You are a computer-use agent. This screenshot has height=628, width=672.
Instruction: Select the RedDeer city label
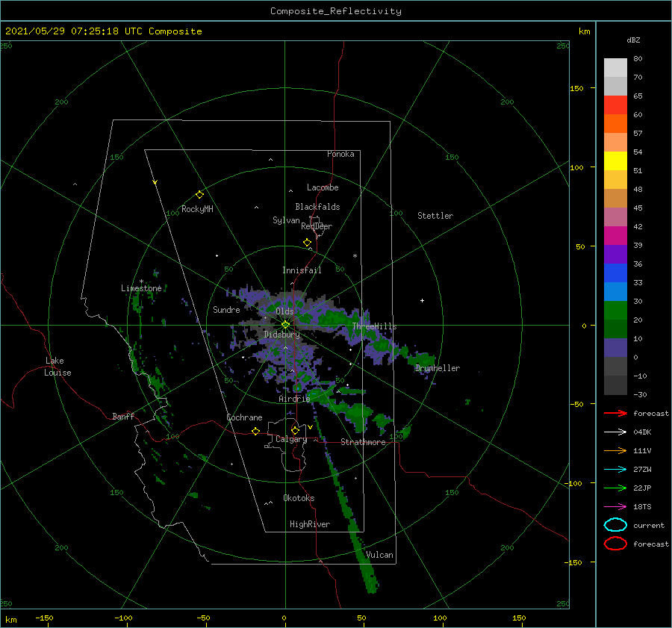(x=317, y=226)
